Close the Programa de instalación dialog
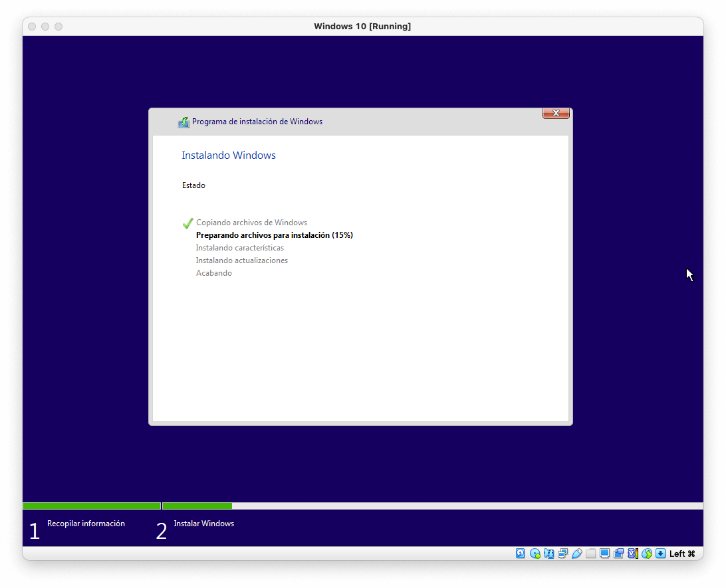The height and width of the screenshot is (588, 726). [x=556, y=113]
